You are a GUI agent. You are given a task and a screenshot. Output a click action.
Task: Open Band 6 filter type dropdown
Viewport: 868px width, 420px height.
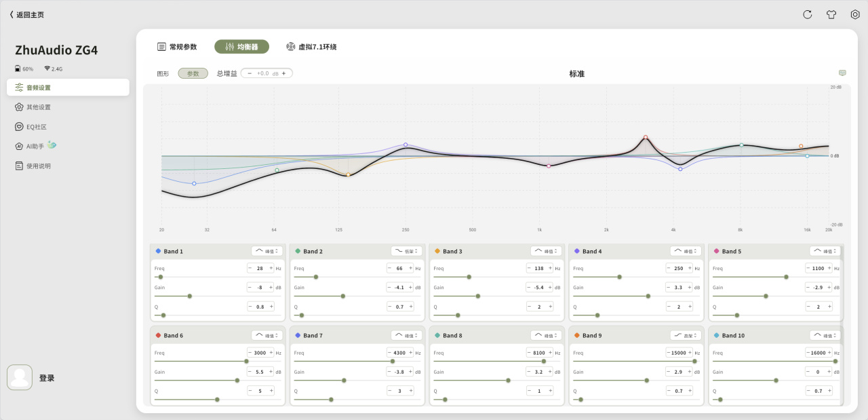267,335
